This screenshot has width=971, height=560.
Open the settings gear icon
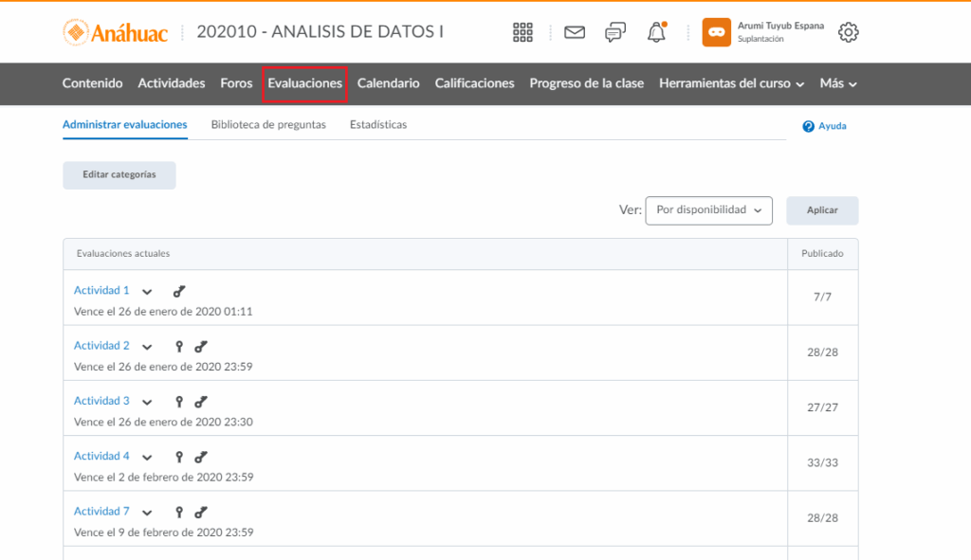(849, 32)
